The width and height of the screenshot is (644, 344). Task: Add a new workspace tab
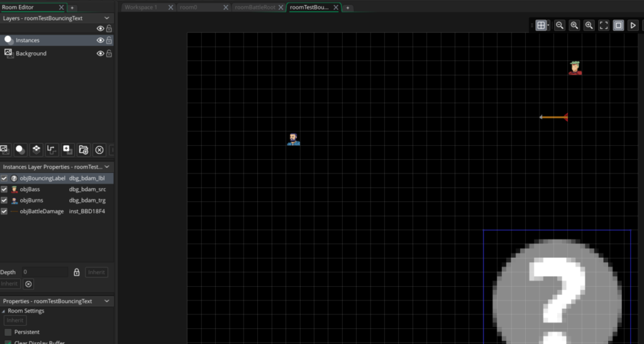point(347,8)
